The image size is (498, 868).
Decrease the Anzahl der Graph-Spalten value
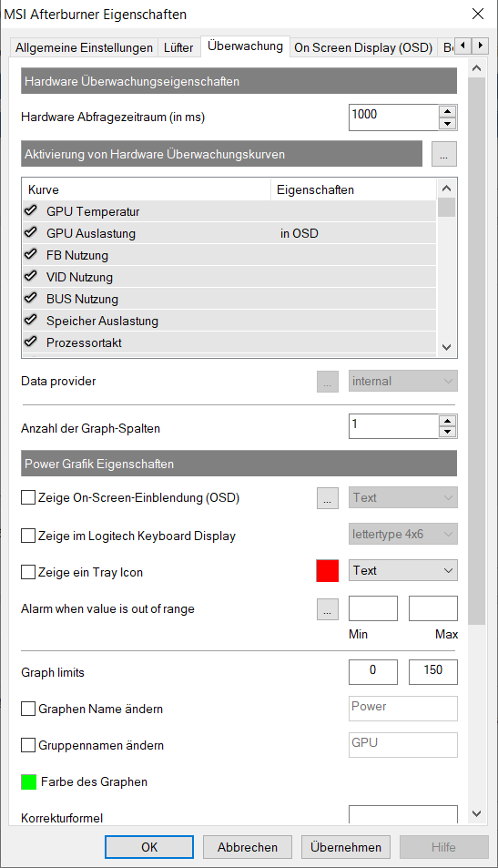click(x=447, y=432)
